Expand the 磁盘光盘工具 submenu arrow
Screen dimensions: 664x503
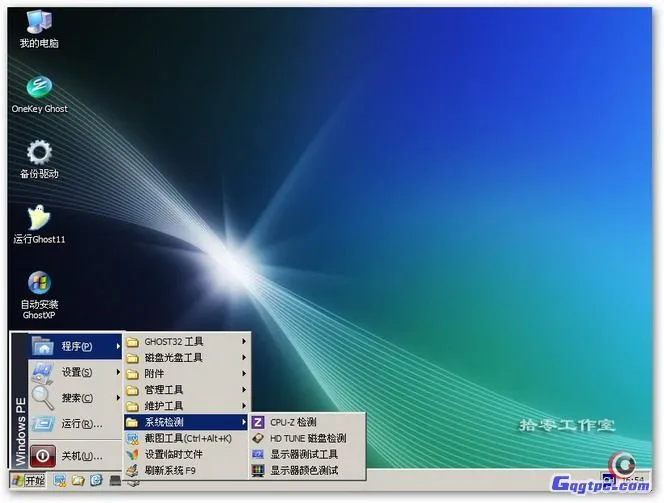pos(244,357)
